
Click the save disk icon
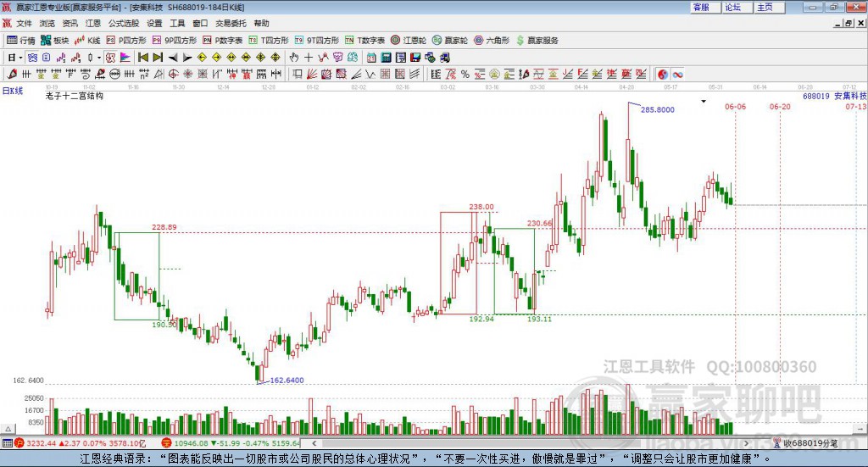pyautogui.click(x=415, y=58)
